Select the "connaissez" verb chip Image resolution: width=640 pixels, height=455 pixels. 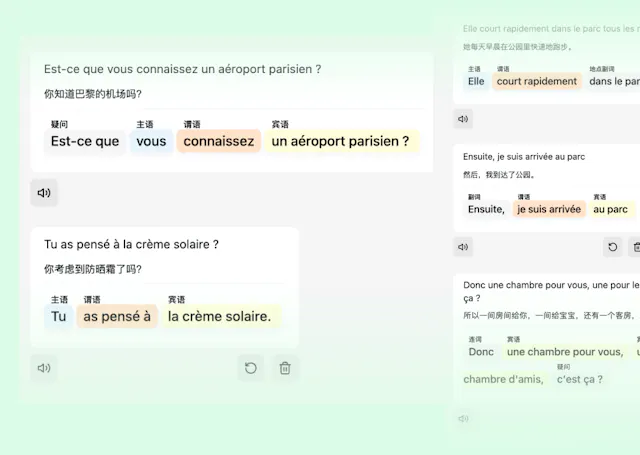pos(219,141)
